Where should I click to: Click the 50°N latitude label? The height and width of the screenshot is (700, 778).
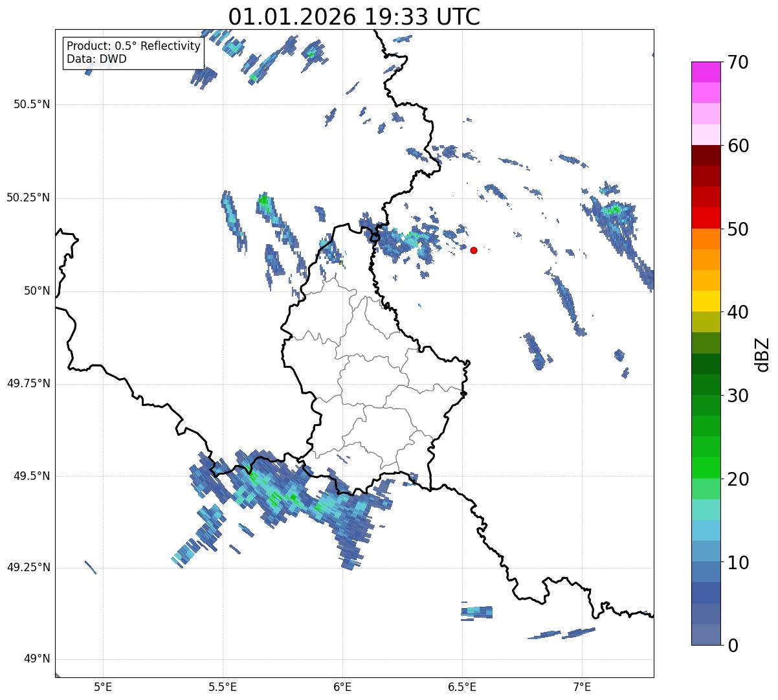click(x=37, y=291)
